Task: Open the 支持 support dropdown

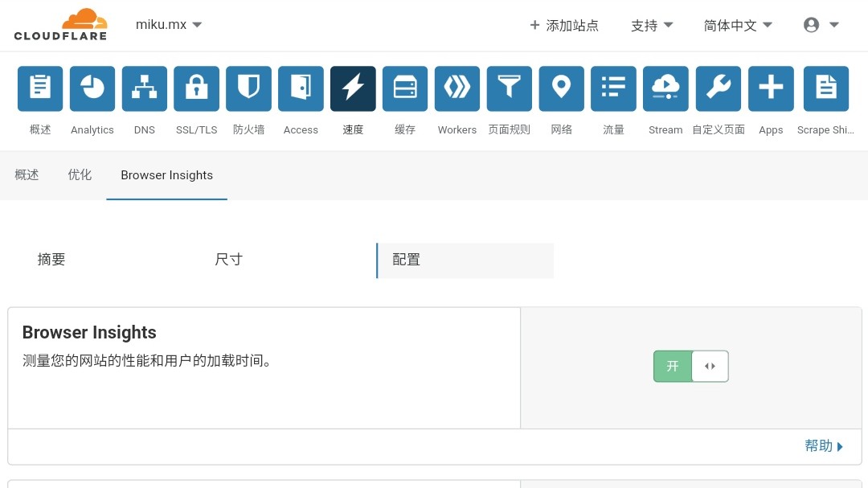Action: [652, 26]
